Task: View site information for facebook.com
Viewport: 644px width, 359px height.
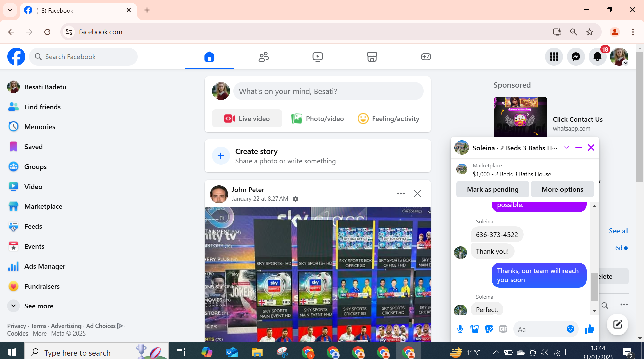Action: 69,32
